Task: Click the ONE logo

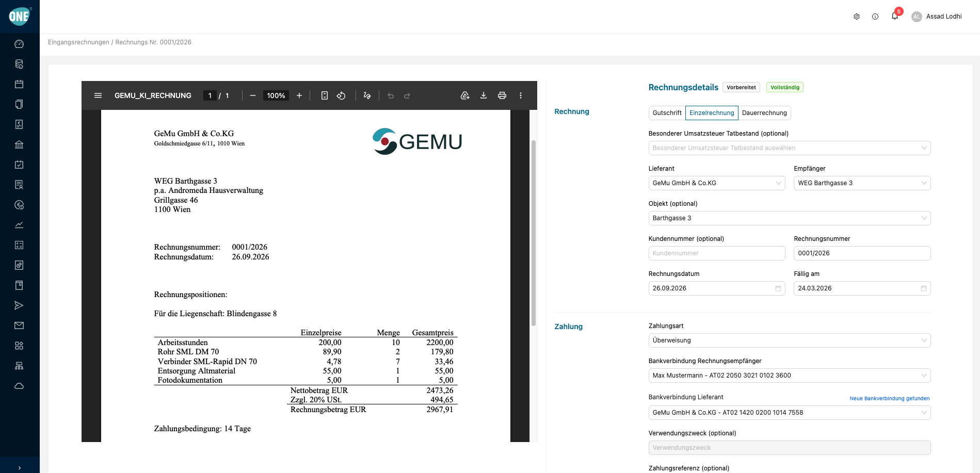Action: tap(20, 17)
